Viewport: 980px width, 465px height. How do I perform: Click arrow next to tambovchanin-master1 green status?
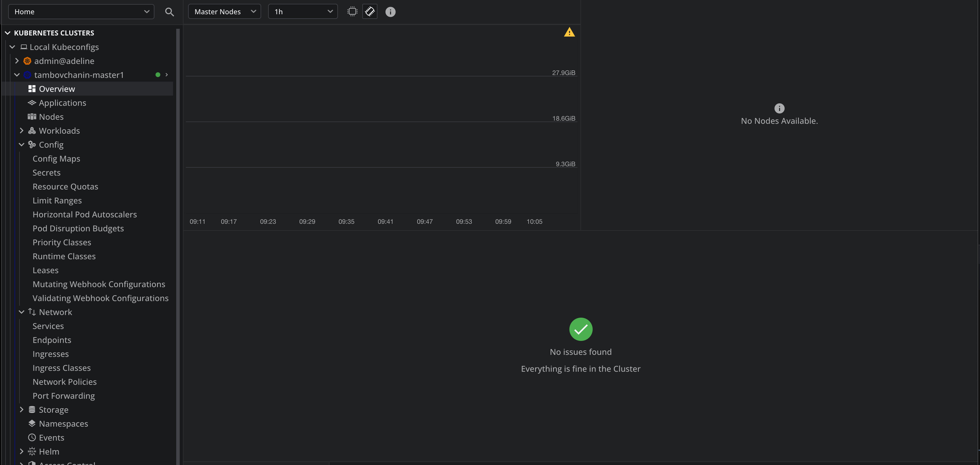[167, 75]
